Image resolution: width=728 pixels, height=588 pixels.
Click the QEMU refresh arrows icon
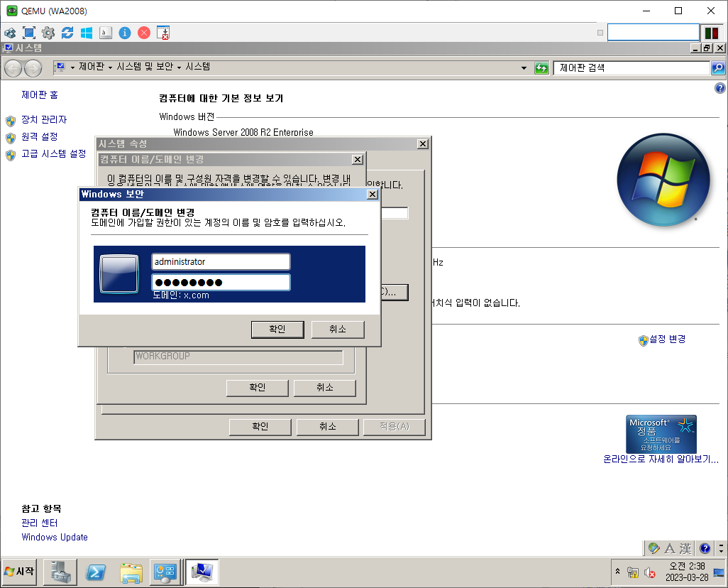[67, 33]
